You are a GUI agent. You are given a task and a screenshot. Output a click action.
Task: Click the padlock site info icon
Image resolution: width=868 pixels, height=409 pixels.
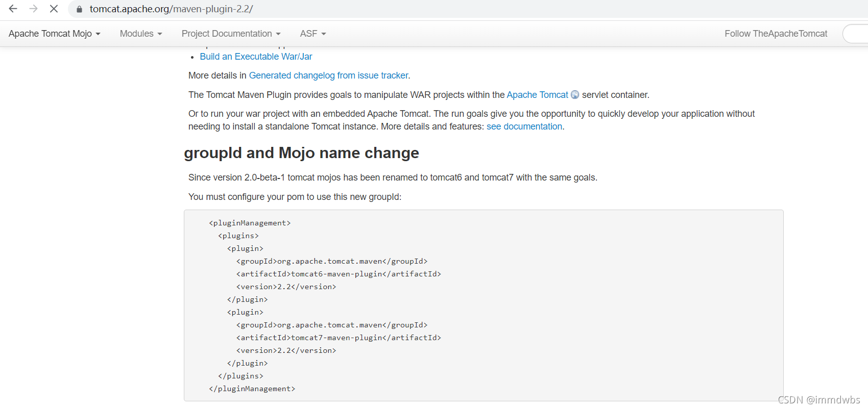[x=79, y=9]
